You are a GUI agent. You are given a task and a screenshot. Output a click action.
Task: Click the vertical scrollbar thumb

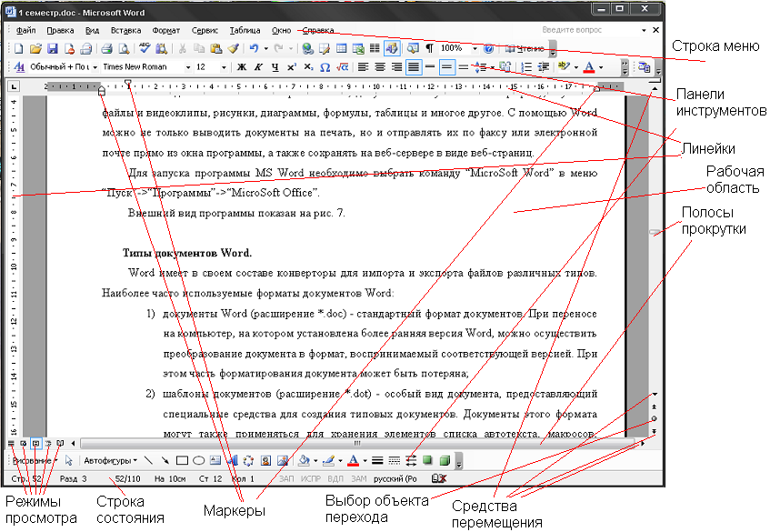[x=655, y=232]
